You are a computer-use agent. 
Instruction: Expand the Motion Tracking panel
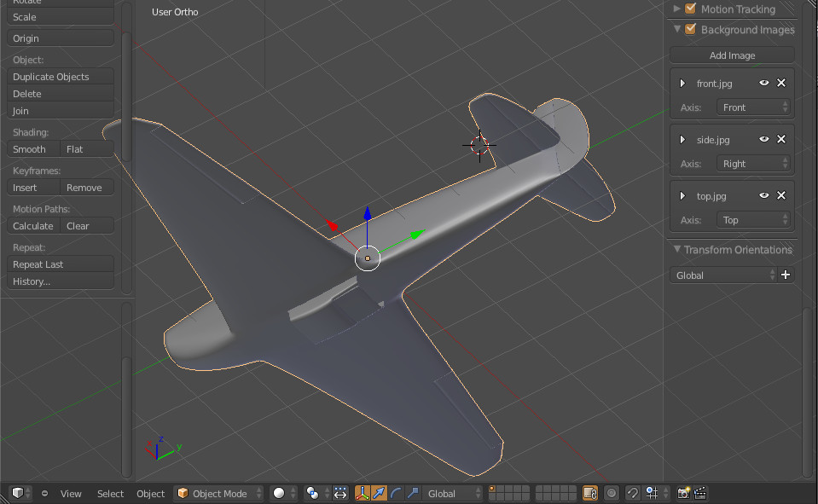676,9
